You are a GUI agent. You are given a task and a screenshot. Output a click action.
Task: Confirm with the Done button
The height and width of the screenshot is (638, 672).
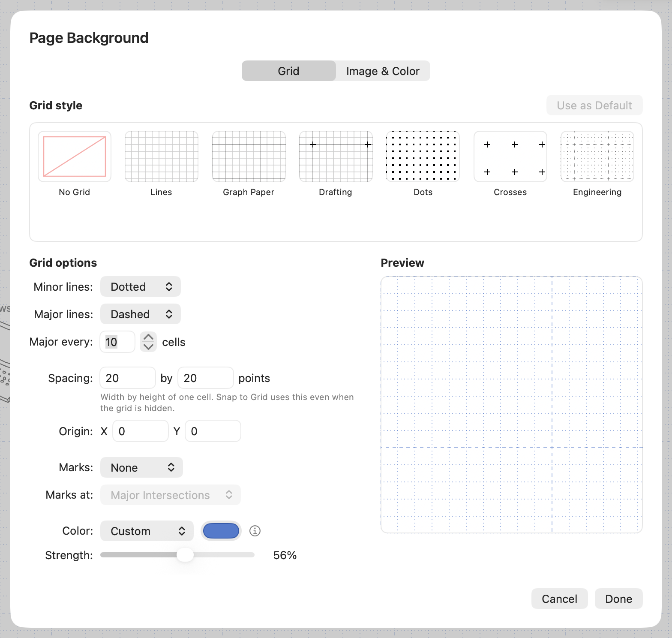point(618,599)
